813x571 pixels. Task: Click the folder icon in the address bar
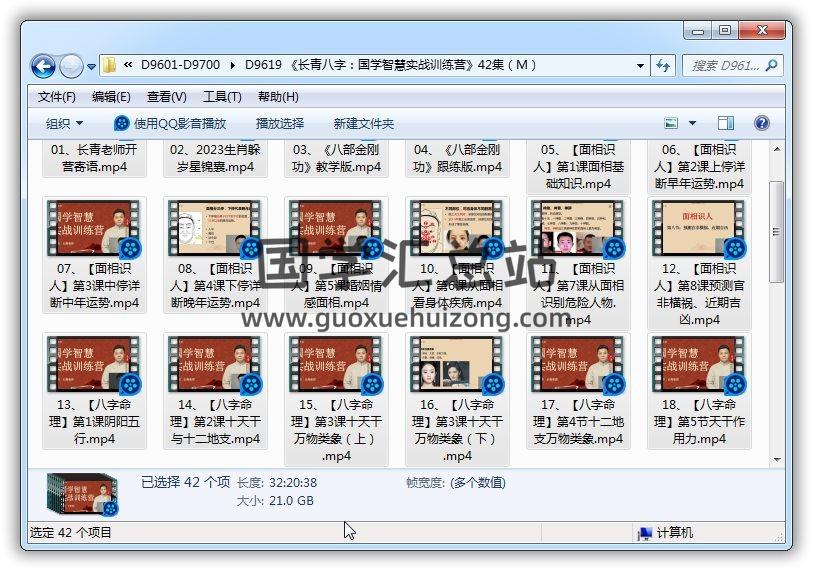(109, 65)
